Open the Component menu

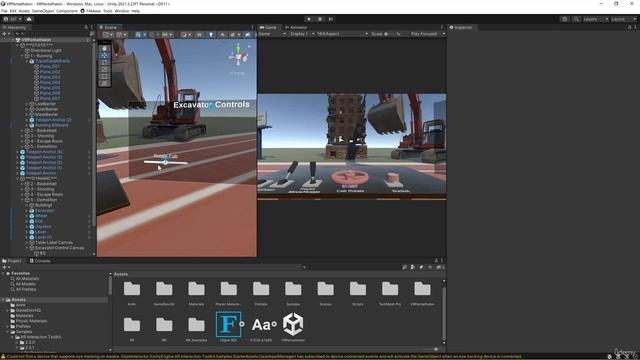coord(67,11)
